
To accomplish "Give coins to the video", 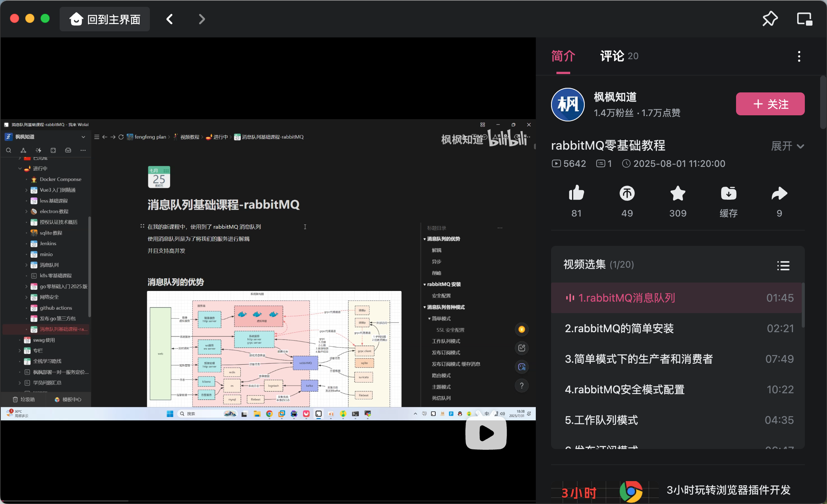I will (627, 193).
